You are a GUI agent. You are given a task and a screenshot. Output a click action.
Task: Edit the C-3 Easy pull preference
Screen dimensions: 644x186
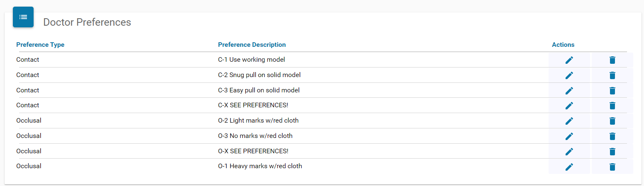point(569,91)
